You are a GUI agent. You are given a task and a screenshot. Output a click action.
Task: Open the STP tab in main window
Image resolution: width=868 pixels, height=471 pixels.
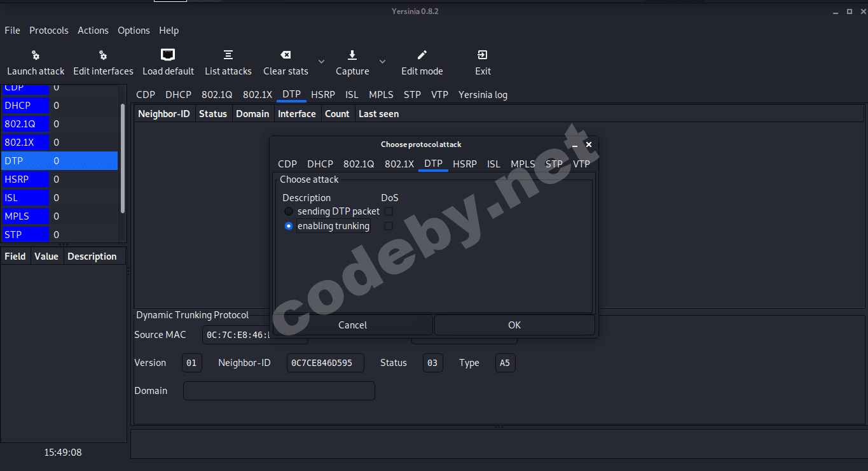coord(412,95)
